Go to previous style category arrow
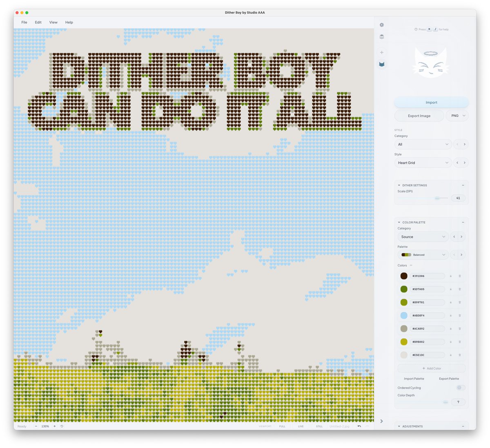Screen dimensions: 490x448 [x=457, y=144]
